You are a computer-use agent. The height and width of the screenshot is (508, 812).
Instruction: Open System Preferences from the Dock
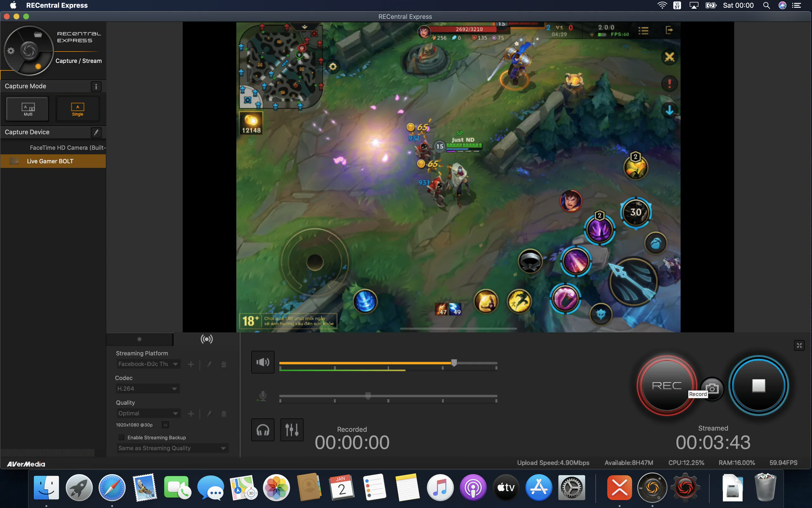(572, 487)
